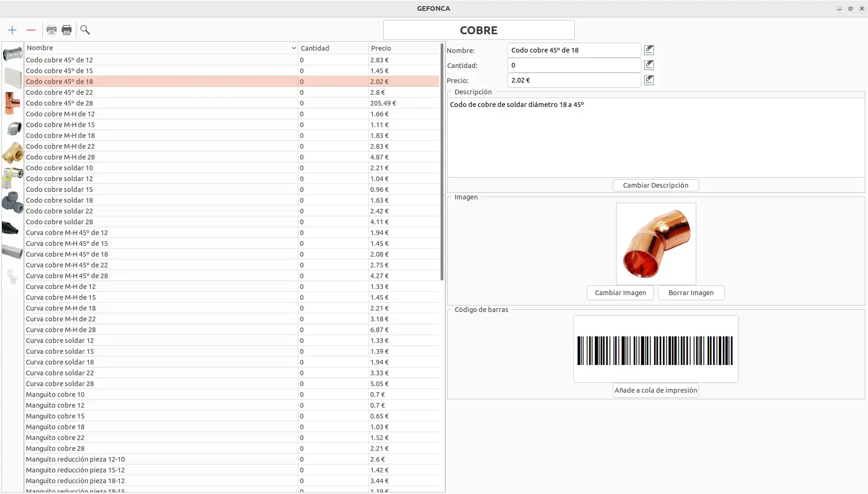Select row Codo cobre 45º de 28
Image resolution: width=868 pixels, height=494 pixels.
point(232,103)
